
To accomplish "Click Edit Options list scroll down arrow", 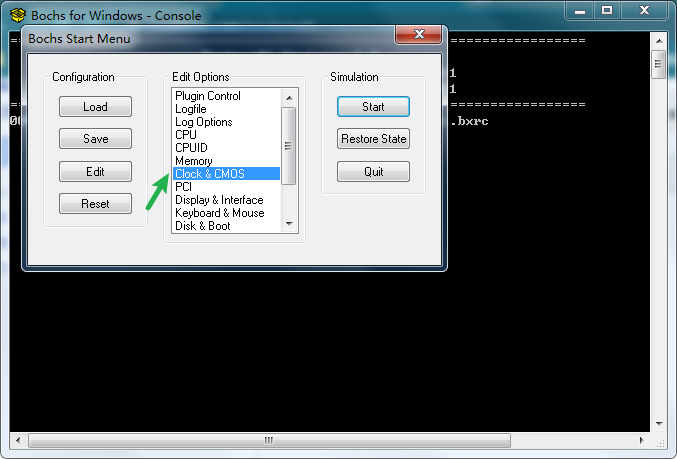I will coord(289,224).
